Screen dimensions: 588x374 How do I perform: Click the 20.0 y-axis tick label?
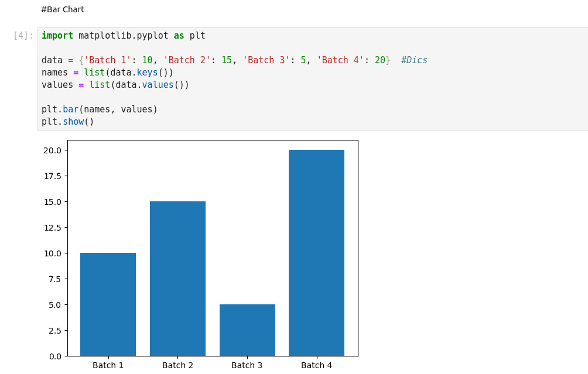coord(52,150)
